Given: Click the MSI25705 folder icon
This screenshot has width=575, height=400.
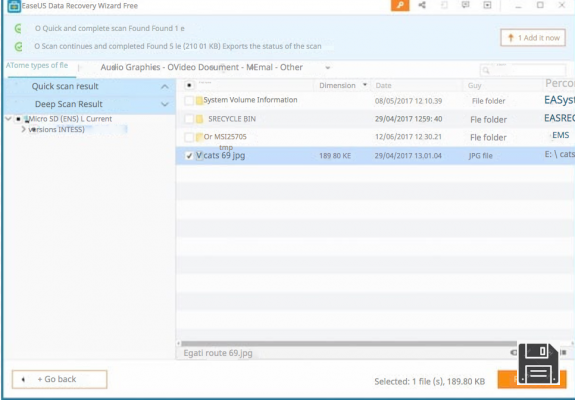Looking at the screenshot, I should pos(199,137).
